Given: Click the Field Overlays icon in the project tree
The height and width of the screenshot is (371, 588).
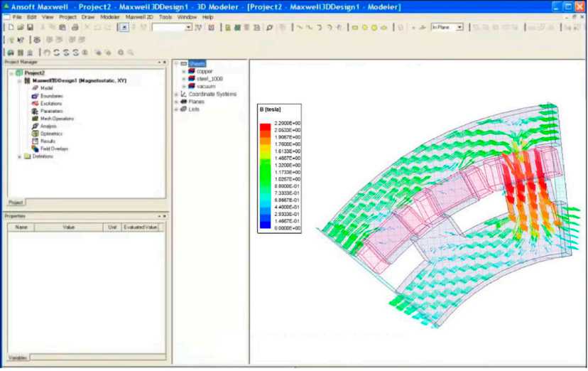Looking at the screenshot, I should 35,149.
